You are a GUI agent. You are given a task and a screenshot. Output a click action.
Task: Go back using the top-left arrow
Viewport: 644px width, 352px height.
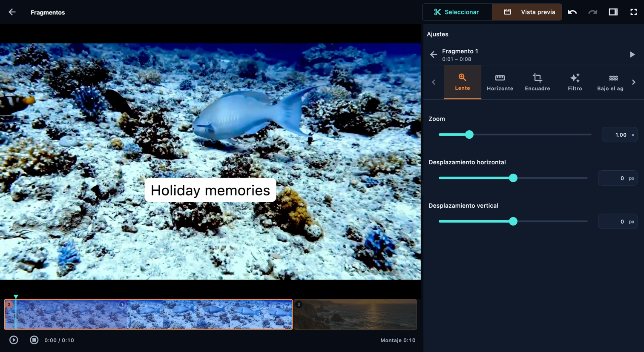(12, 12)
